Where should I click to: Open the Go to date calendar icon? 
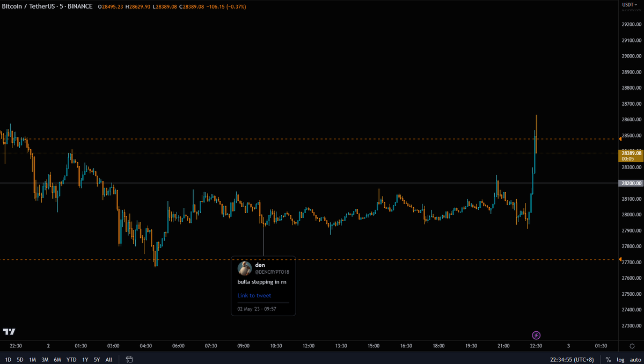pos(129,359)
